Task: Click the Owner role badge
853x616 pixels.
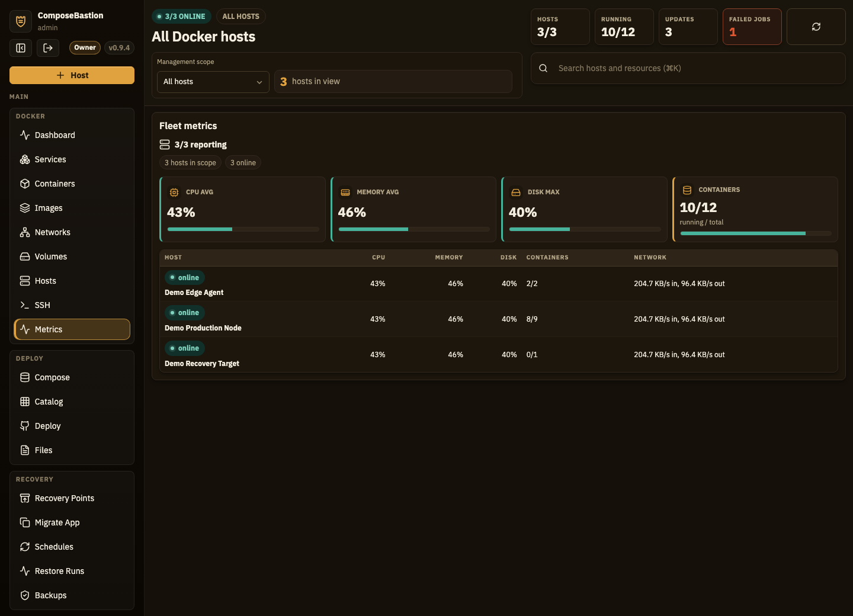Action: pyautogui.click(x=85, y=48)
